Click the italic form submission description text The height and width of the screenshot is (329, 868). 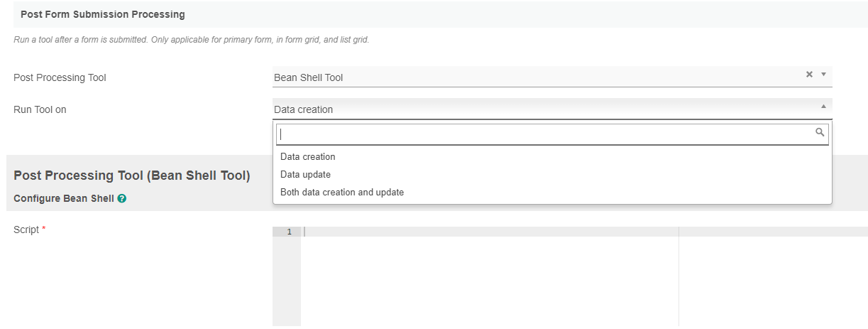coord(191,40)
